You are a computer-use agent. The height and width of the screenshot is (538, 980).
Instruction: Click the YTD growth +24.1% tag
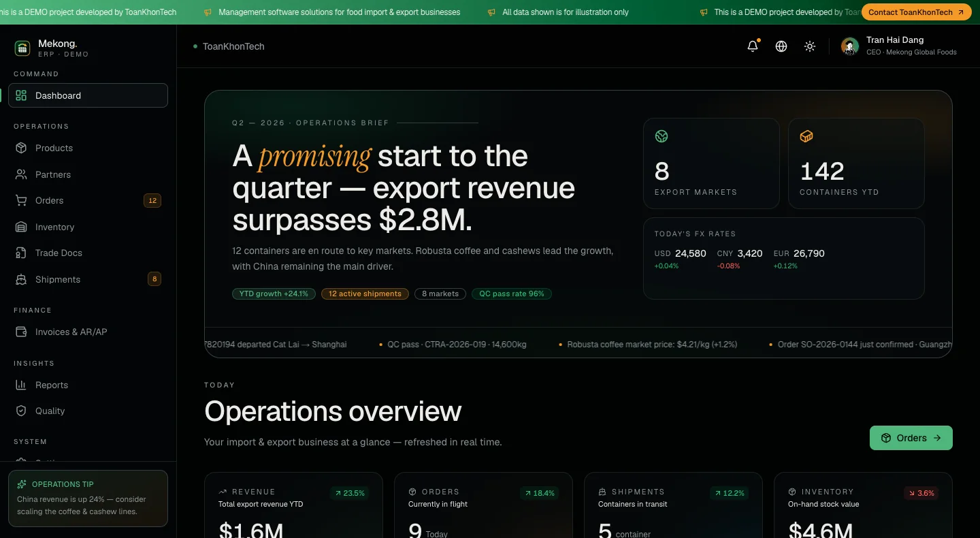(274, 294)
